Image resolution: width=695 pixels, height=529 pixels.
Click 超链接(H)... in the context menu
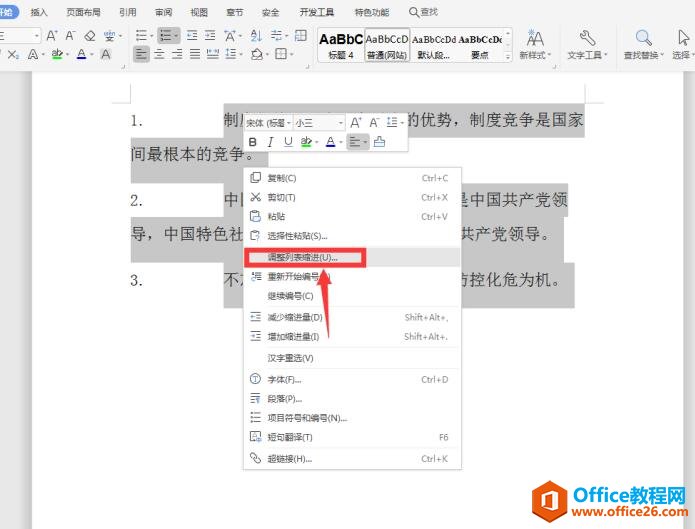[x=353, y=458]
